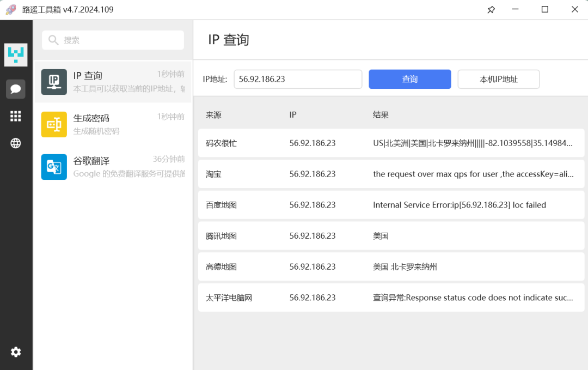Click the 美国 result for 腾讯地图
Viewport: 588px width, 370px height.
click(x=381, y=236)
